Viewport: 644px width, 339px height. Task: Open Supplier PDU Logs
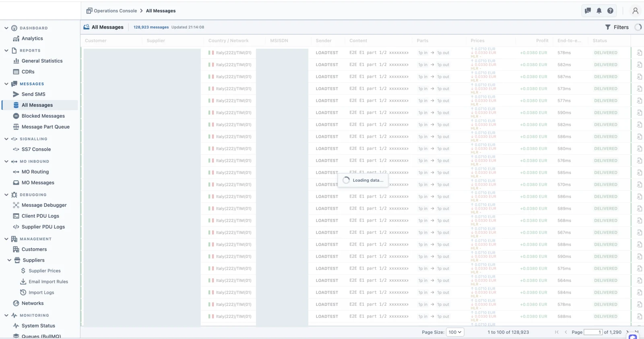click(43, 227)
